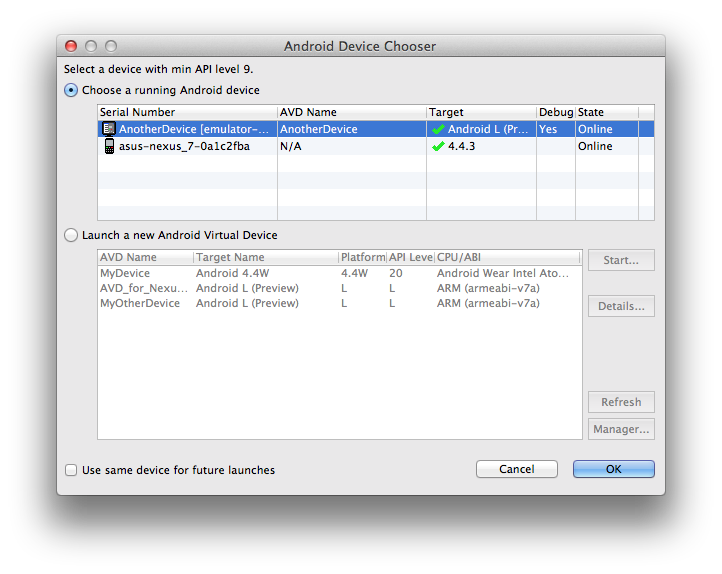Open the AVD Manager... button

pos(621,429)
